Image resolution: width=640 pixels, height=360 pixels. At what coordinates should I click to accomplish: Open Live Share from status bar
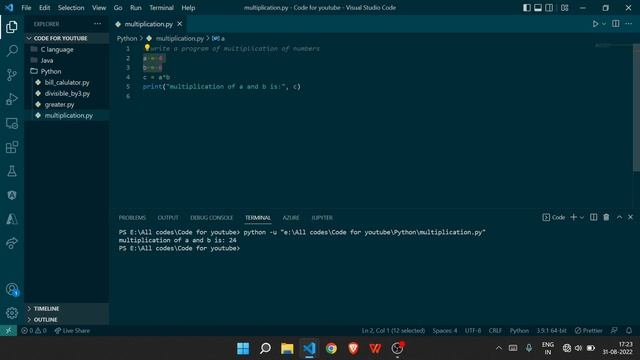72,331
